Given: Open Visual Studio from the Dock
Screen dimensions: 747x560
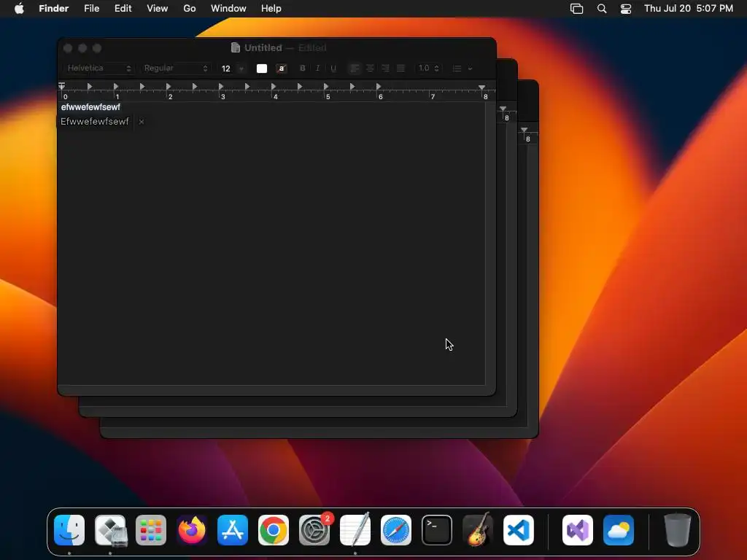Looking at the screenshot, I should pyautogui.click(x=578, y=530).
